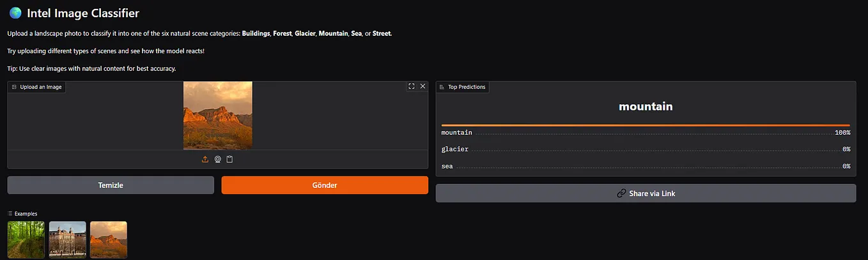Click the Temizle button
Image resolution: width=868 pixels, height=260 pixels.
tap(111, 185)
